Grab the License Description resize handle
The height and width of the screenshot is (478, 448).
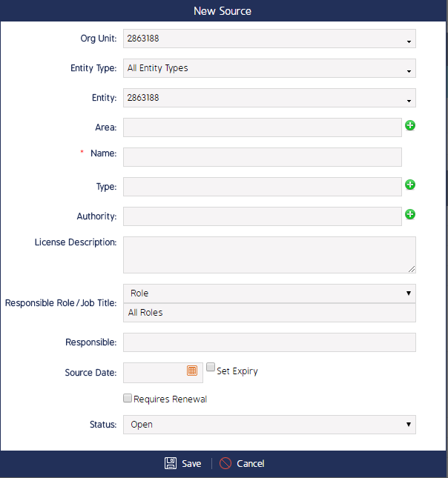[412, 269]
